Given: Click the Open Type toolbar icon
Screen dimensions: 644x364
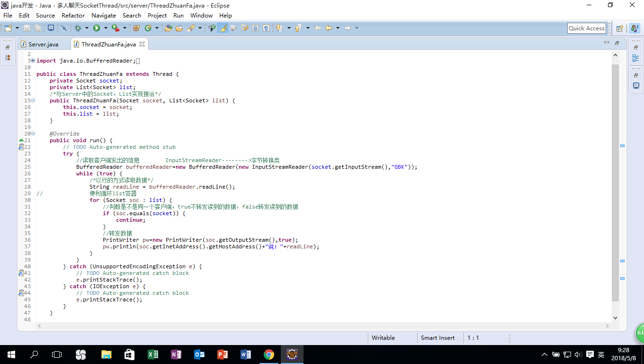Looking at the screenshot, I should (x=168, y=28).
